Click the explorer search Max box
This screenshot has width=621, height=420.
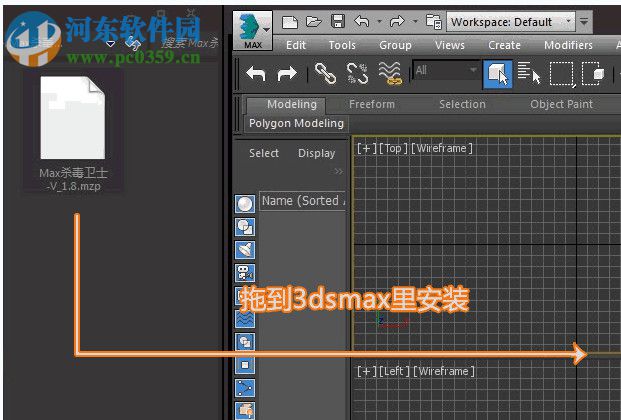pos(190,43)
